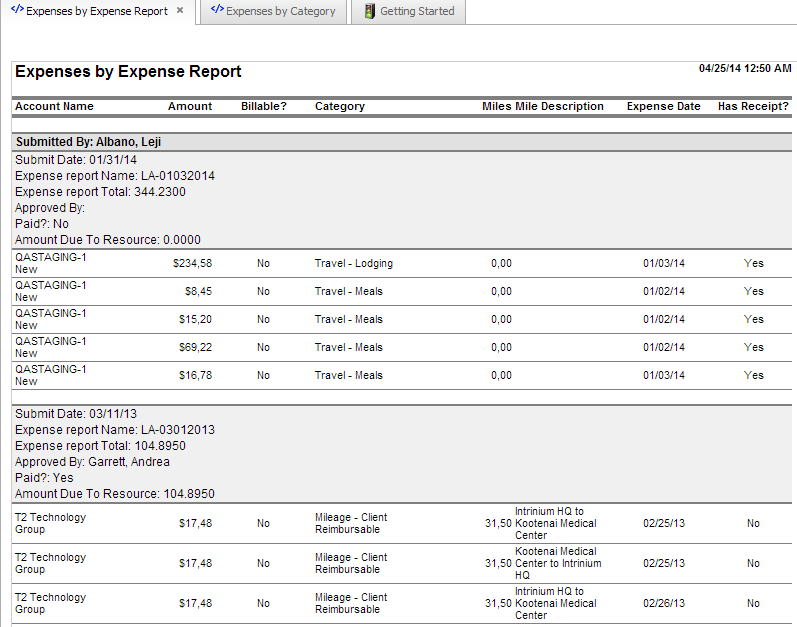Click the code icon on Expenses by Expense Report
Image resolution: width=797 pixels, height=627 pixels.
click(x=17, y=11)
